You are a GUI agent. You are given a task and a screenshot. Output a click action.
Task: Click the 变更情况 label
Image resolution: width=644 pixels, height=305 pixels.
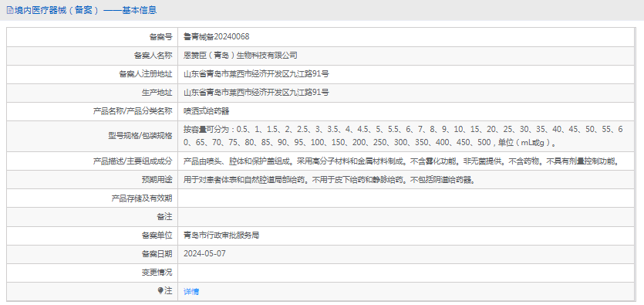(x=157, y=273)
